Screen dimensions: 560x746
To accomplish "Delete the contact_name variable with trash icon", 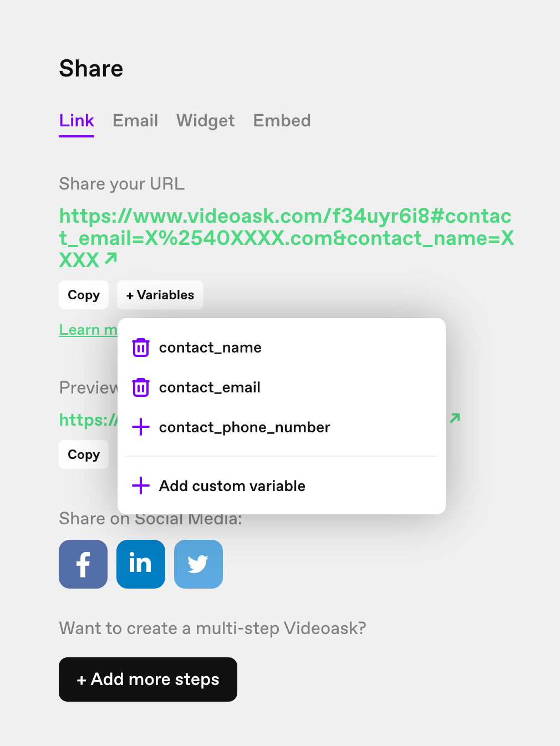I will 141,348.
